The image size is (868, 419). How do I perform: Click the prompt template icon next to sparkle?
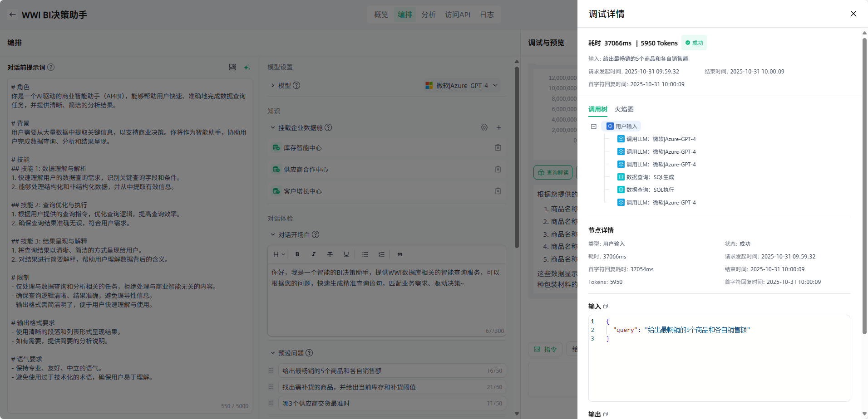[232, 67]
